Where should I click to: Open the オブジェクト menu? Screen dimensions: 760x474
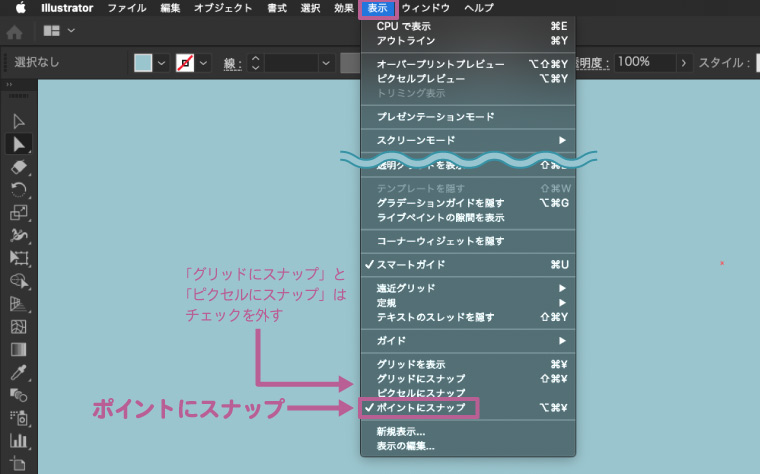tap(223, 8)
